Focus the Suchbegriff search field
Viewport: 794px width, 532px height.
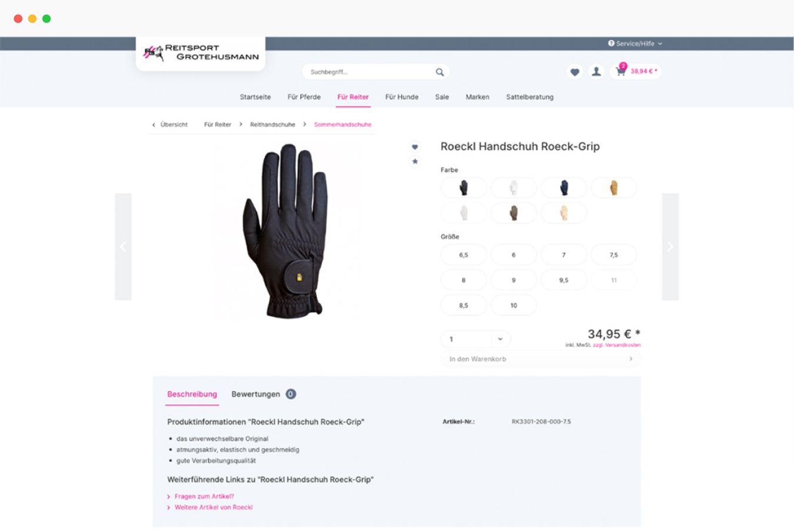point(371,72)
